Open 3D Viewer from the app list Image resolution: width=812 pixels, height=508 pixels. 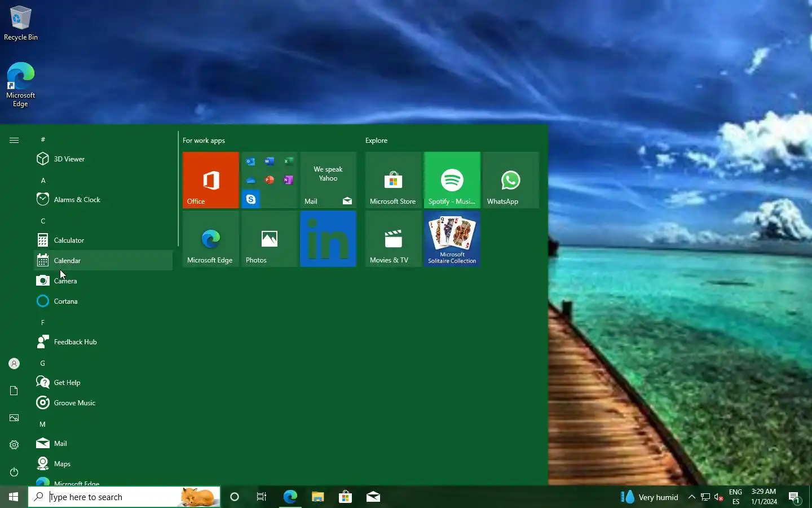[x=103, y=159]
